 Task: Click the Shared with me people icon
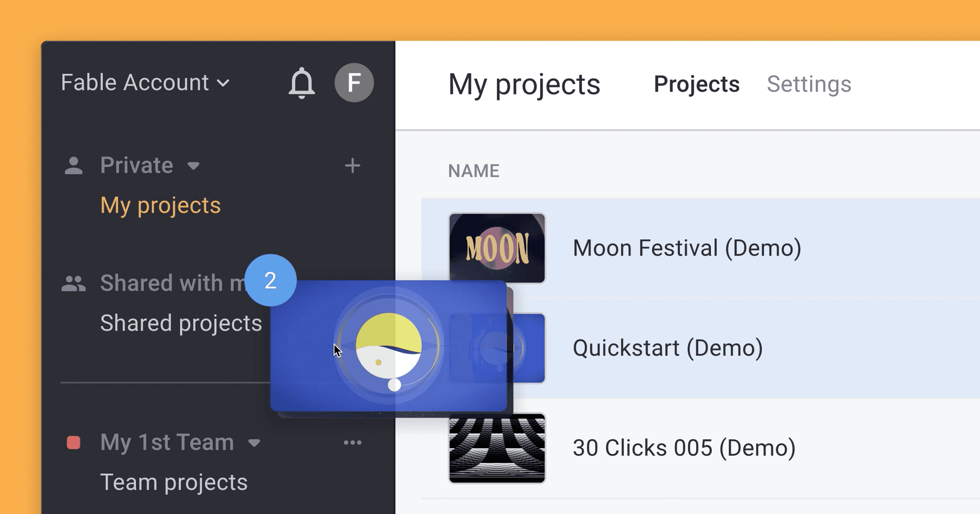point(73,283)
